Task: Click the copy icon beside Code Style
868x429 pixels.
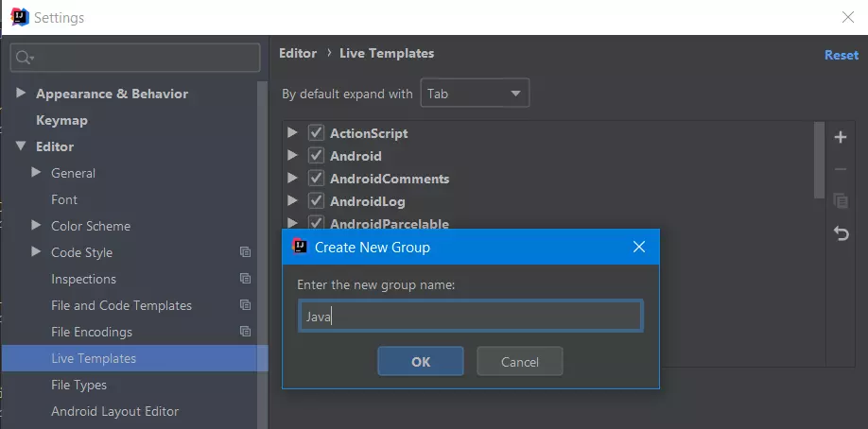Action: pos(245,252)
